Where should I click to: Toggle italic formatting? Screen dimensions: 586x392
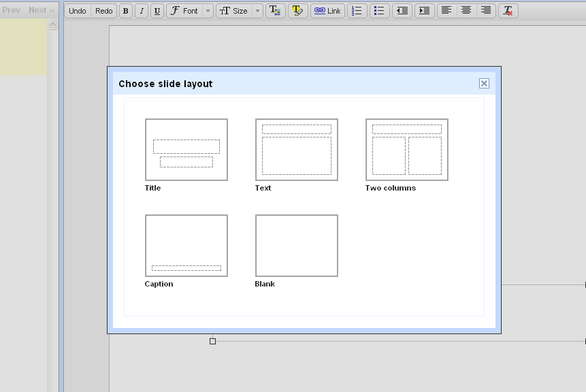point(142,11)
